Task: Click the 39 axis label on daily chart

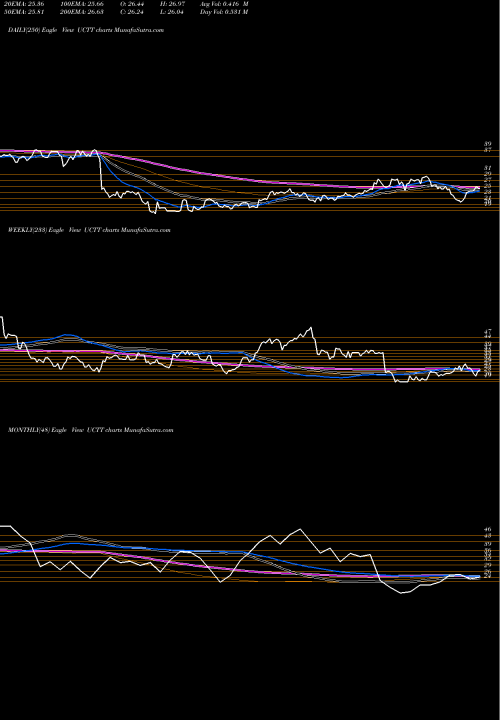Action: [488, 144]
